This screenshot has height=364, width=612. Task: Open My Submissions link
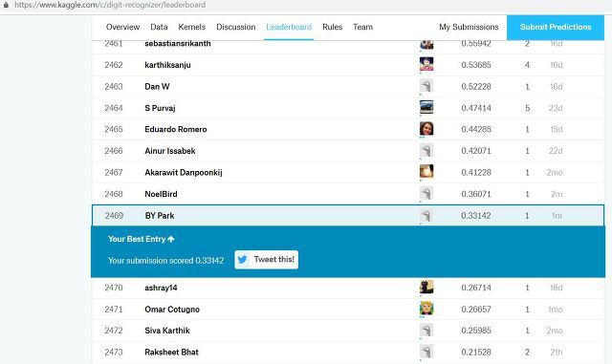tap(469, 27)
